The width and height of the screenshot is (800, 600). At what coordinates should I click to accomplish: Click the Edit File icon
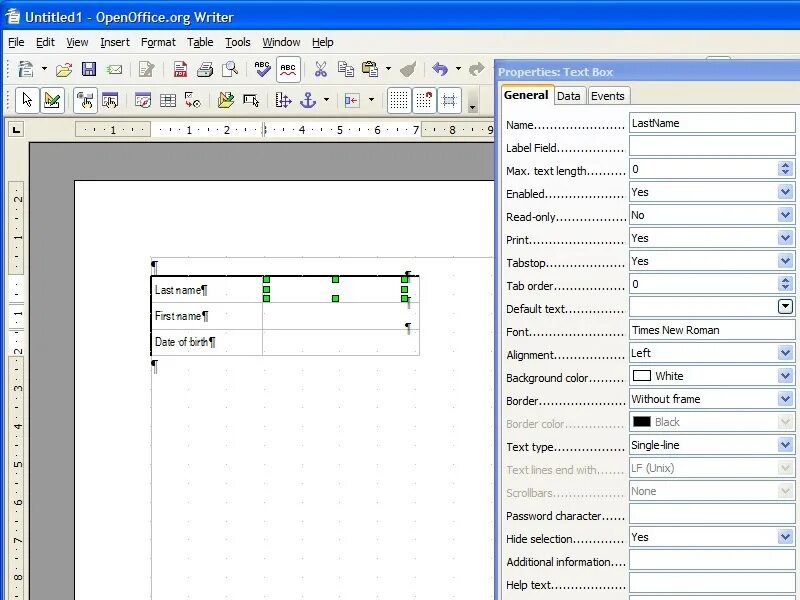(x=146, y=69)
